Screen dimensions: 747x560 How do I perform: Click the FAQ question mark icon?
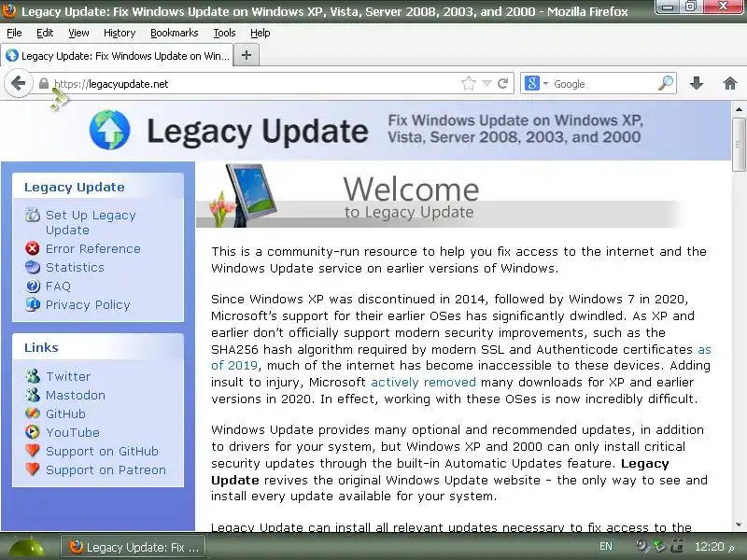click(33, 286)
